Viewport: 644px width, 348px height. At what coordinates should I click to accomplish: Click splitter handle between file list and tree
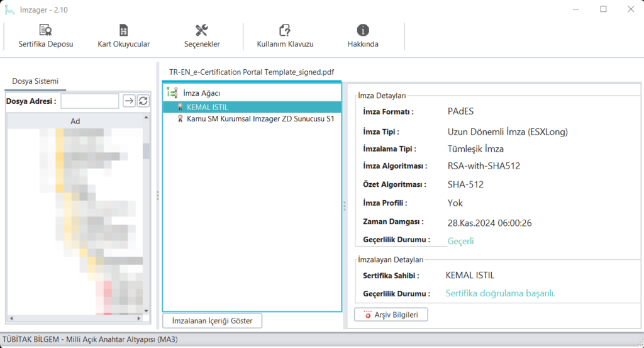point(157,196)
